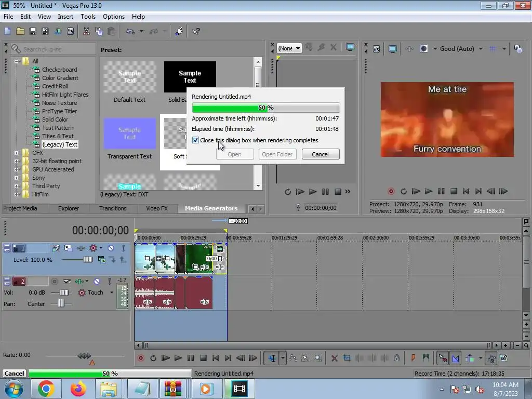532x399 pixels.
Task: Click Record button in transport bar
Action: [x=140, y=358]
